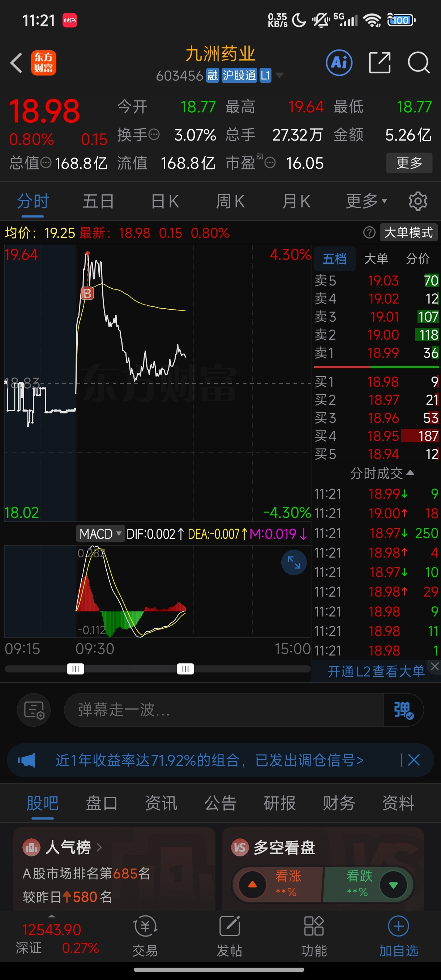Viewport: 441px width, 980px height.
Task: Select the 五档 order book tab
Action: click(334, 259)
